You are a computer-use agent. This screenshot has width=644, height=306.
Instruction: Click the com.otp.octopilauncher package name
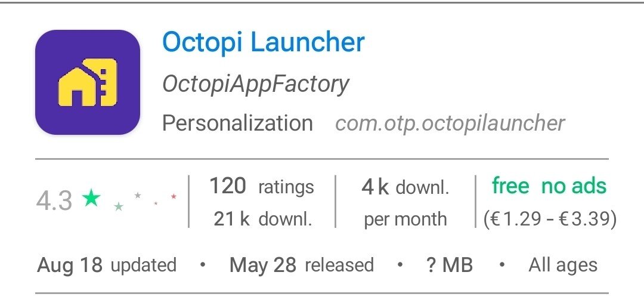(x=450, y=123)
